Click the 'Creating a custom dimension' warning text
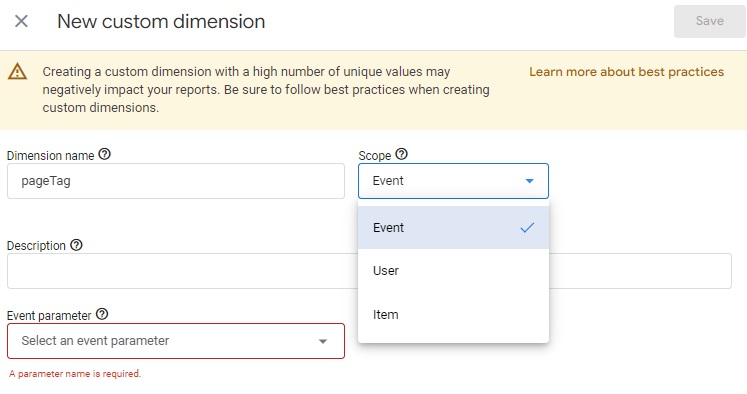This screenshot has height=394, width=747. 266,90
